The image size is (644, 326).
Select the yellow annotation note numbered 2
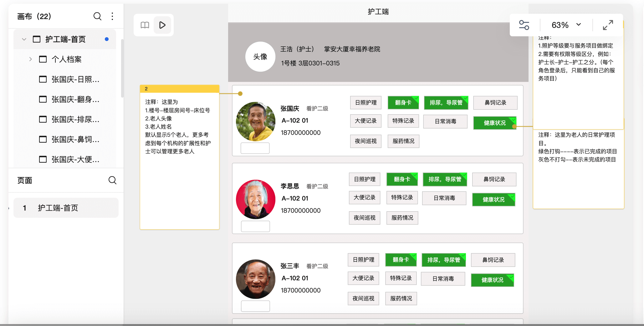[179, 157]
